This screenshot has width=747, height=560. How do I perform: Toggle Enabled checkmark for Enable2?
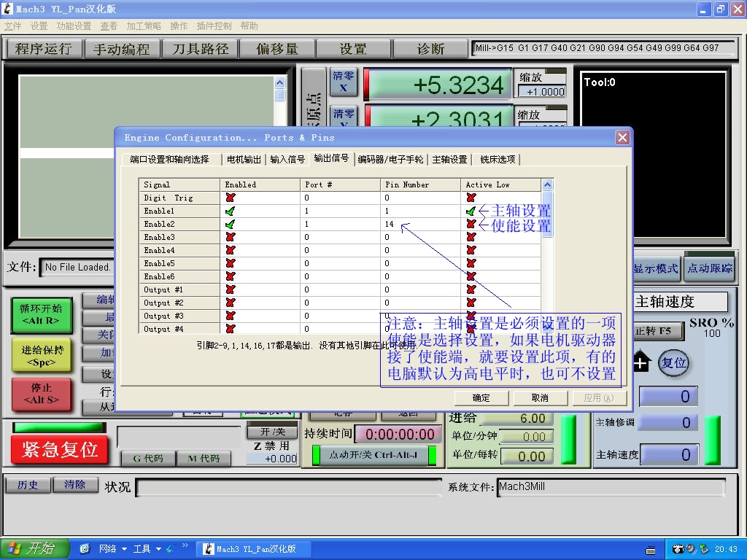click(x=231, y=224)
